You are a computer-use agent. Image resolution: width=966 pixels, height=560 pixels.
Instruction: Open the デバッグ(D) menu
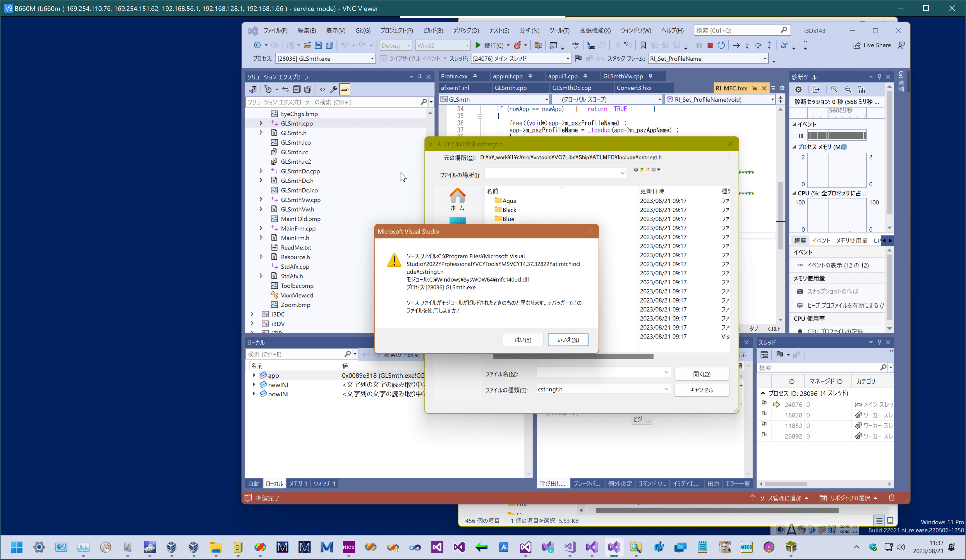pyautogui.click(x=466, y=30)
